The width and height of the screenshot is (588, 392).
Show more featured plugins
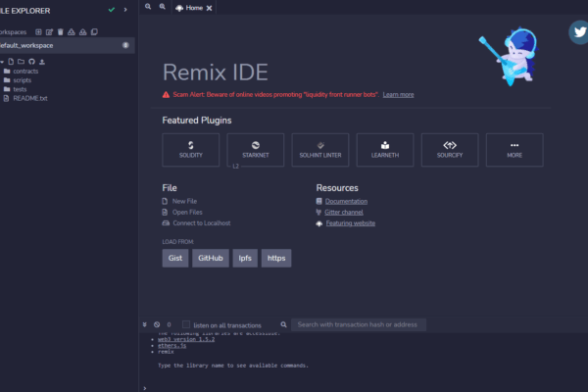514,149
